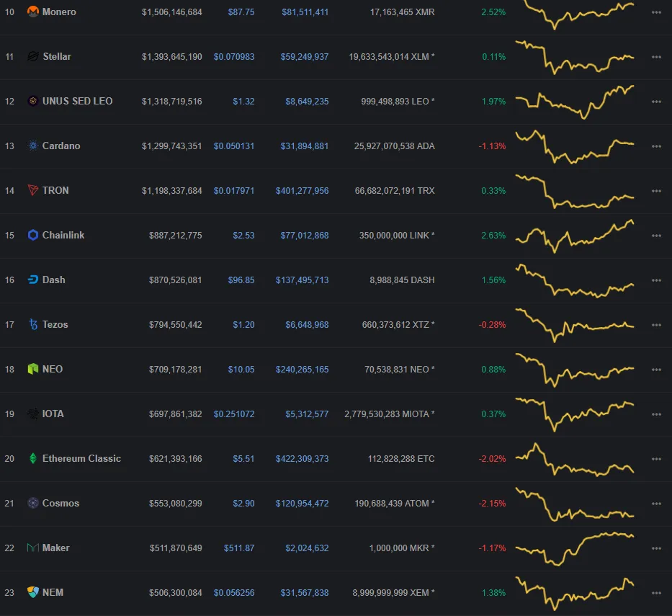Screen dimensions: 672x616
Task: Open the more-options dots for Tezos row
Action: tap(656, 324)
